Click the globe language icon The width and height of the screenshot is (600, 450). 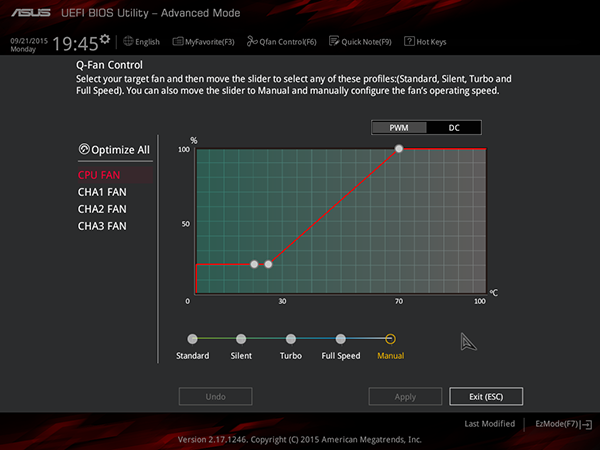[128, 41]
